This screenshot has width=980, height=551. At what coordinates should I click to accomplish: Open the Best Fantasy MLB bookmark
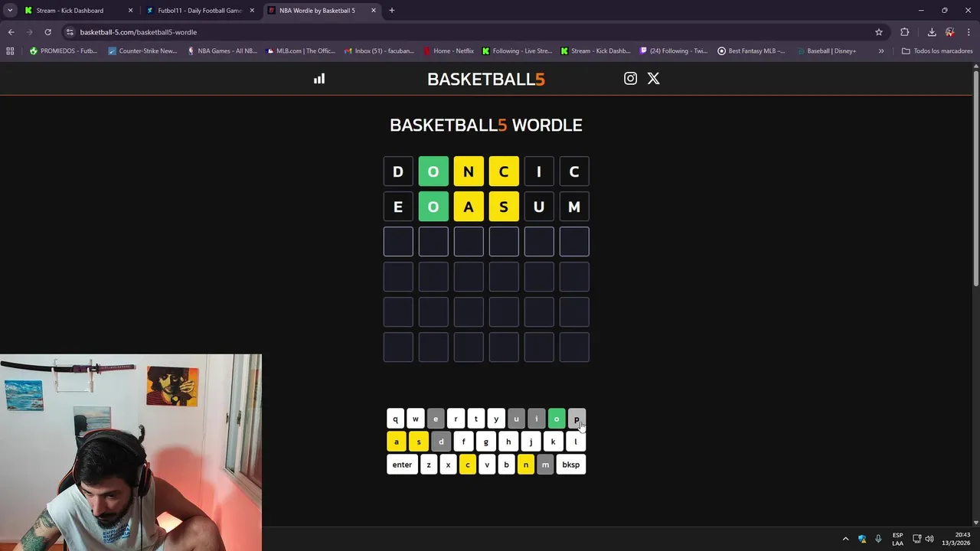point(751,51)
